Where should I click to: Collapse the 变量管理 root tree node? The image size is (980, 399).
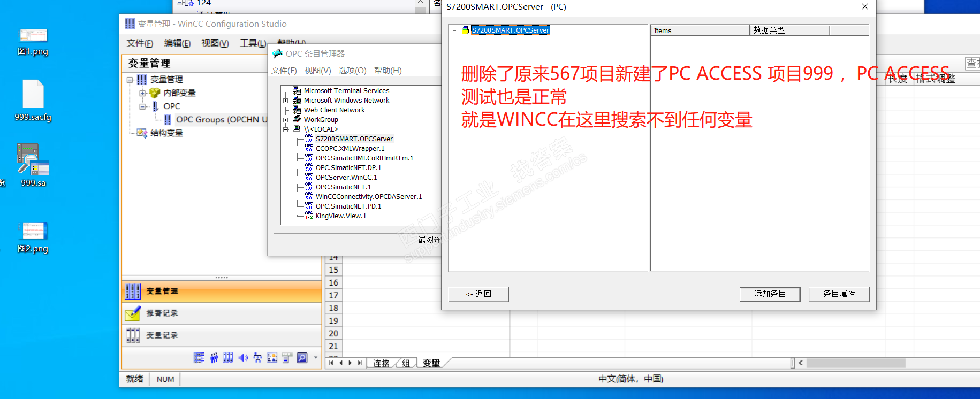click(130, 80)
